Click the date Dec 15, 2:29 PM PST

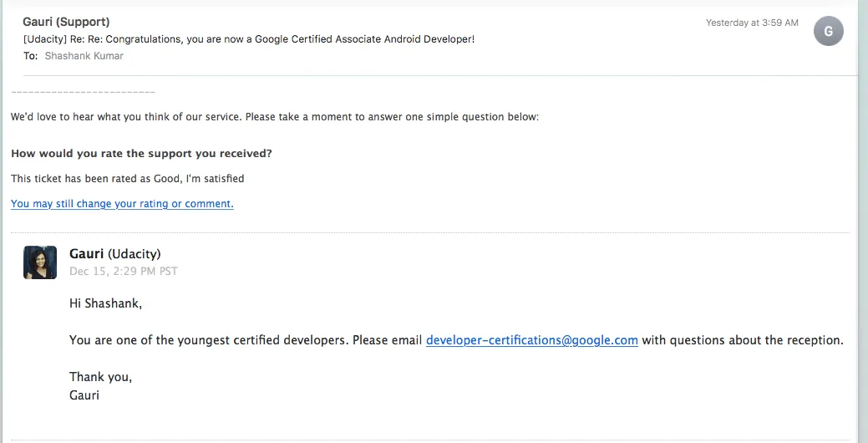tap(124, 272)
